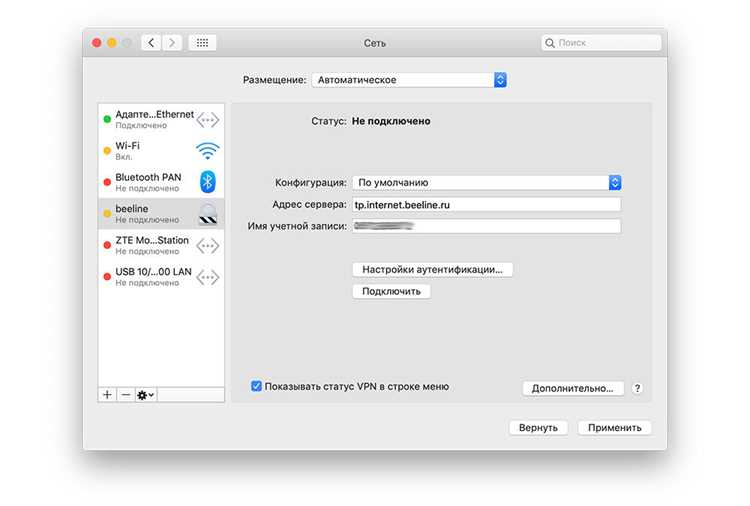Click the green status dot of Ethernet adapter
Image resolution: width=750 pixels, height=506 pixels.
107,119
